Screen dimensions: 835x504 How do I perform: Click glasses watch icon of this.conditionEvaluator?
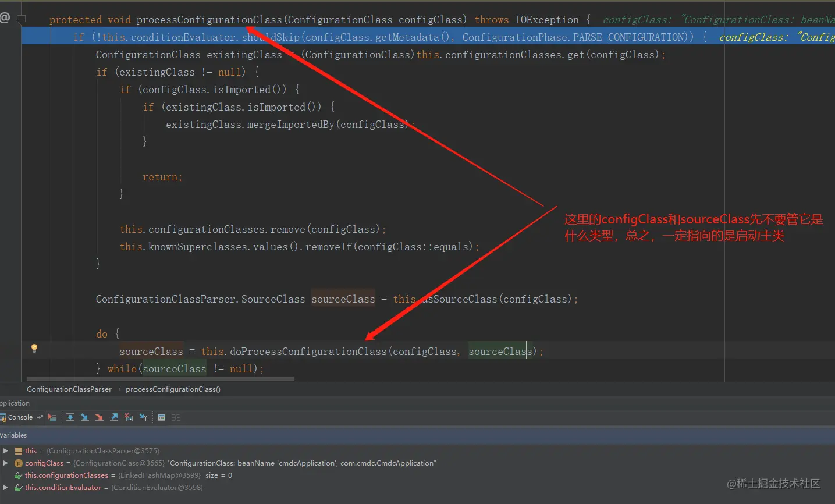[19, 488]
